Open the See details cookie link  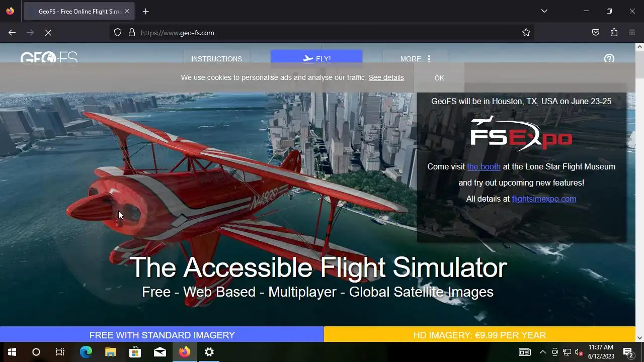(x=386, y=77)
